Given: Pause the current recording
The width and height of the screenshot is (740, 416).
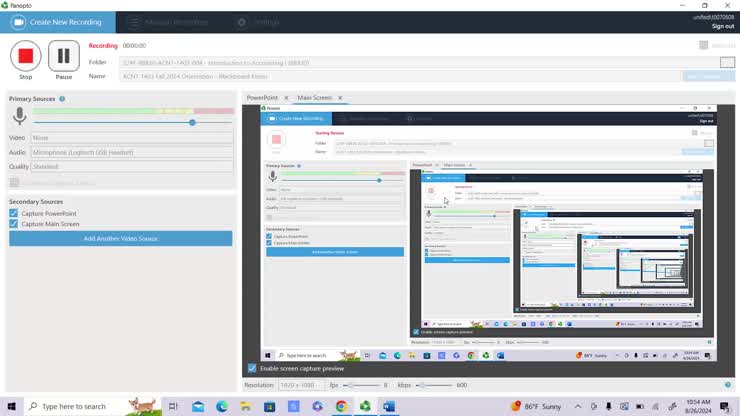Looking at the screenshot, I should pos(64,56).
